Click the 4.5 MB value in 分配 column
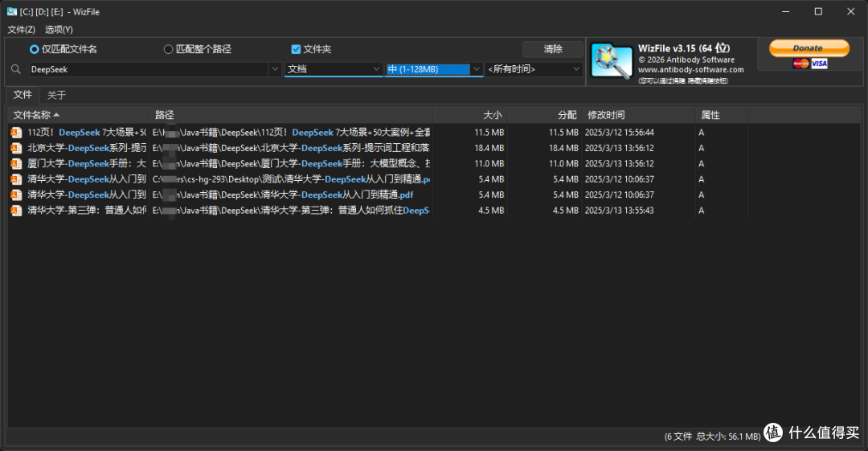Viewport: 868px width, 451px height. 565,211
